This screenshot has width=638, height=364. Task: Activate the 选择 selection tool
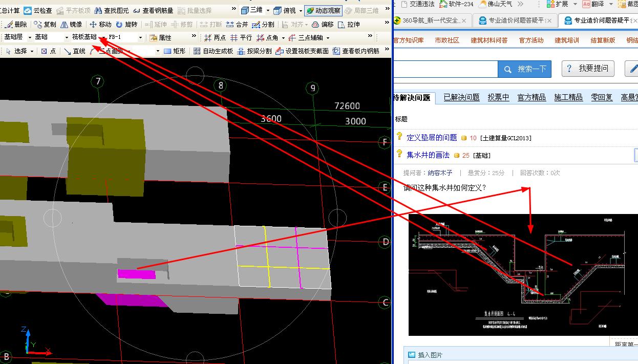pyautogui.click(x=16, y=51)
